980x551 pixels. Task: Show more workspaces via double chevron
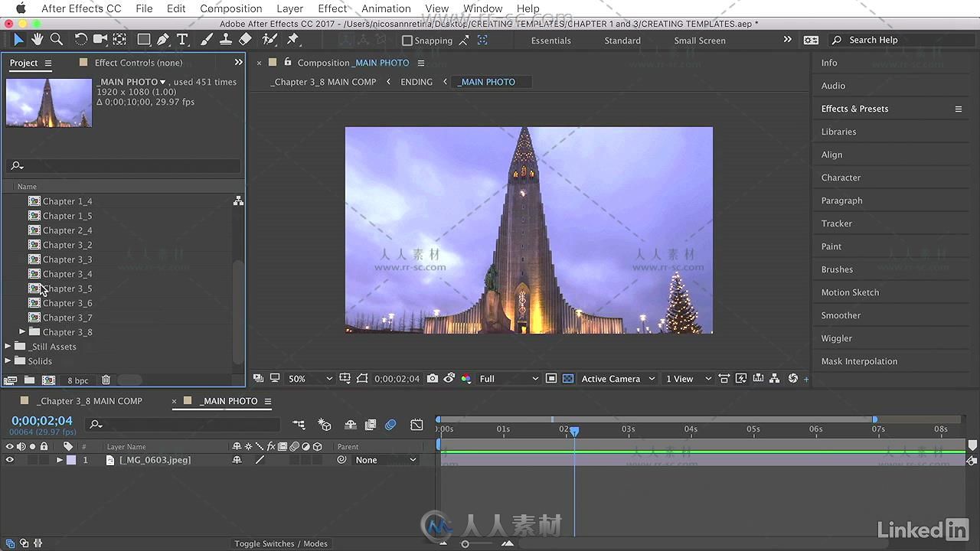coord(787,40)
